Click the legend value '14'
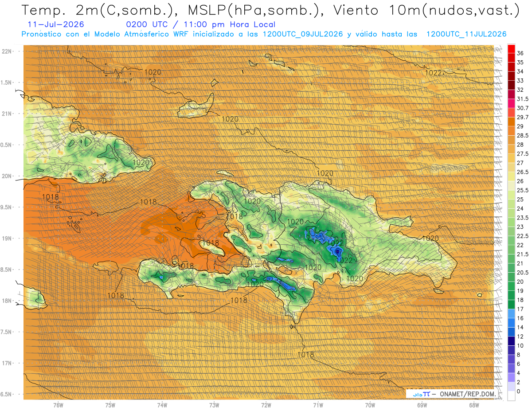 click(x=520, y=327)
